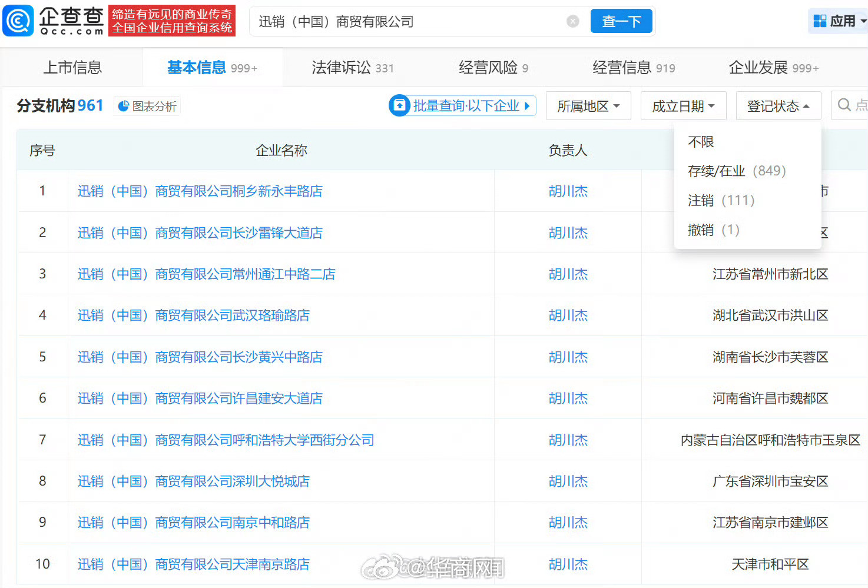
Task: Click the 企查查 logo icon
Action: (x=18, y=20)
